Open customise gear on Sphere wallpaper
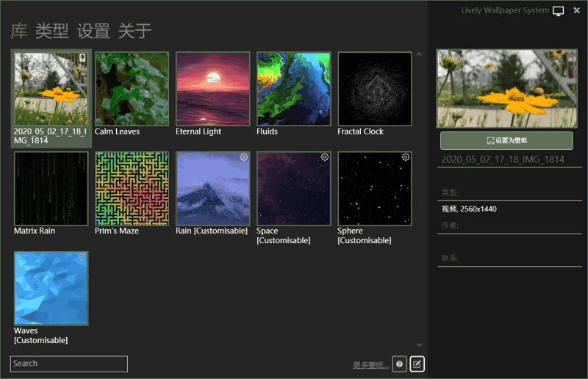Screen dimensions: 588x379 (x=406, y=157)
